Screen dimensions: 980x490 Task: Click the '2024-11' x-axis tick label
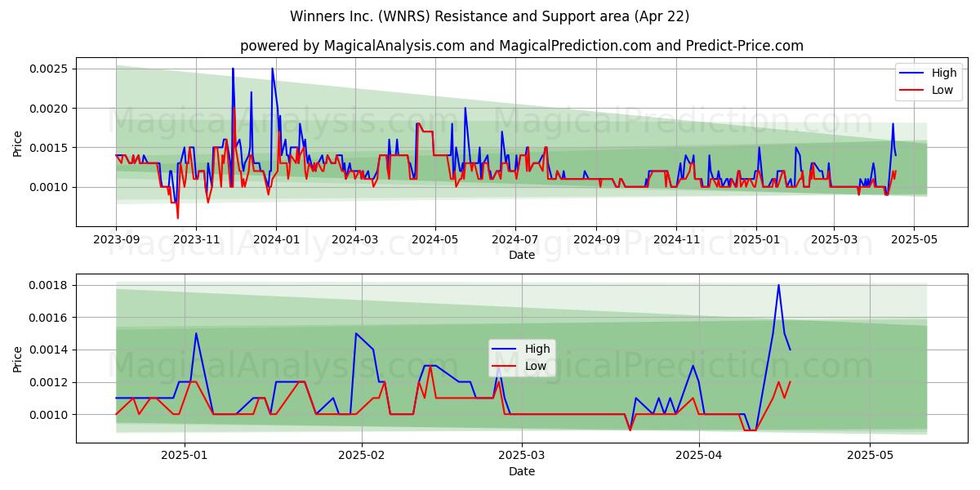coord(675,239)
